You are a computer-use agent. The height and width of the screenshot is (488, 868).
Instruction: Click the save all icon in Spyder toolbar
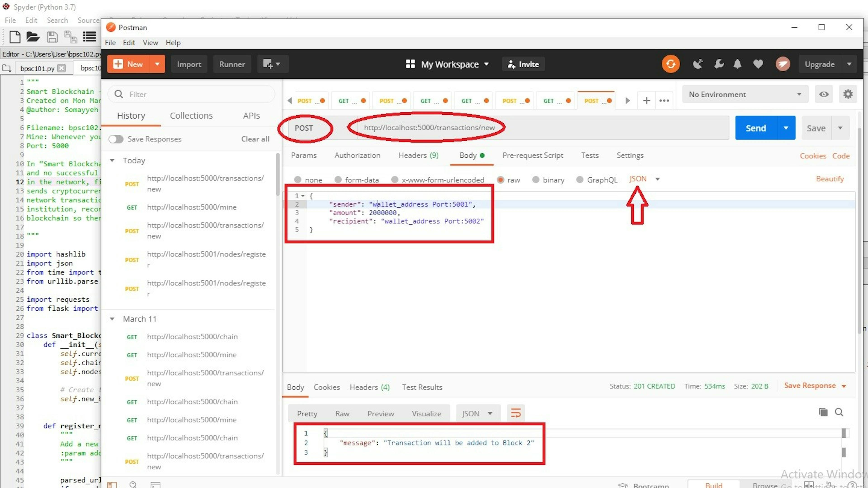tap(71, 37)
